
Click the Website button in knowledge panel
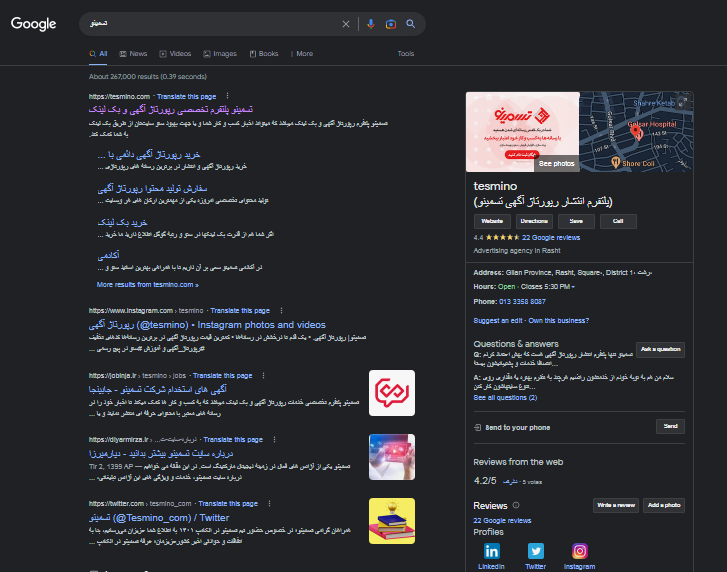tap(492, 221)
